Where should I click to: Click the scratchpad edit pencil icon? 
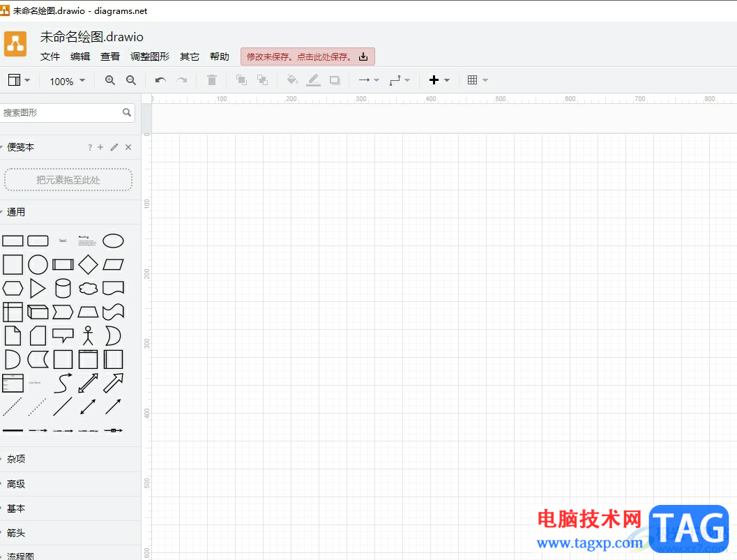pos(114,147)
